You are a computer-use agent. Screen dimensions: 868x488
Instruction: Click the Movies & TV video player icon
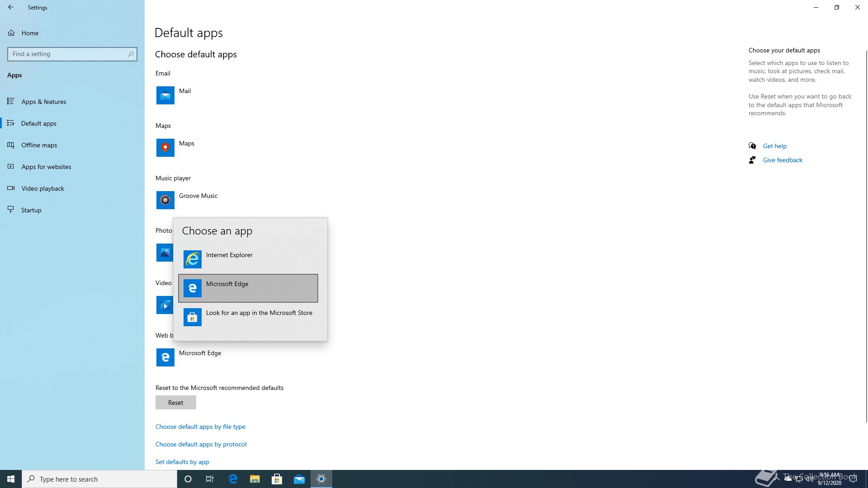point(165,305)
